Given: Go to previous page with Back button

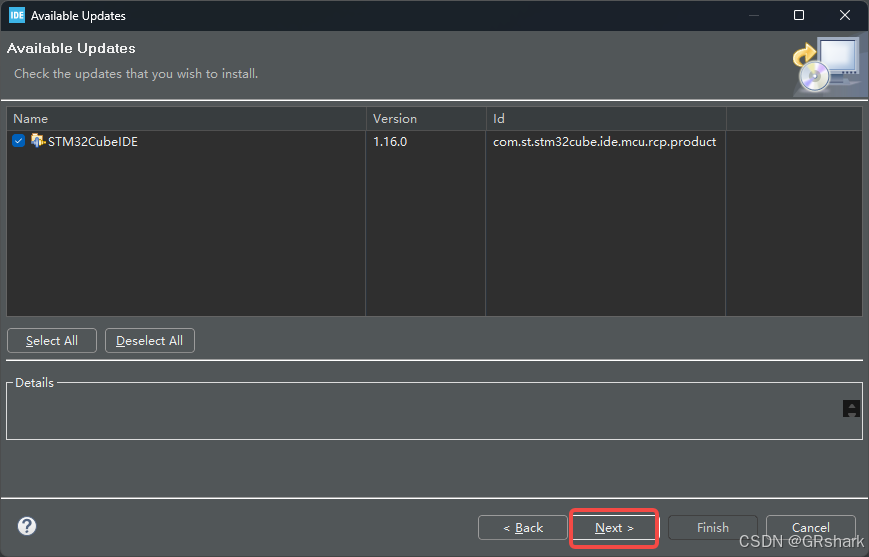Looking at the screenshot, I should click(x=523, y=528).
